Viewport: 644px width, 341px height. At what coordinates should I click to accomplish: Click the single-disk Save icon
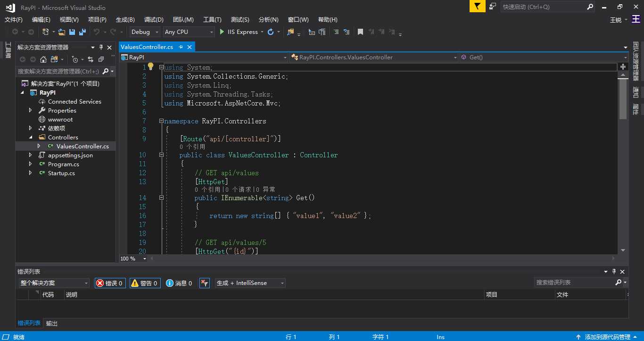click(72, 32)
